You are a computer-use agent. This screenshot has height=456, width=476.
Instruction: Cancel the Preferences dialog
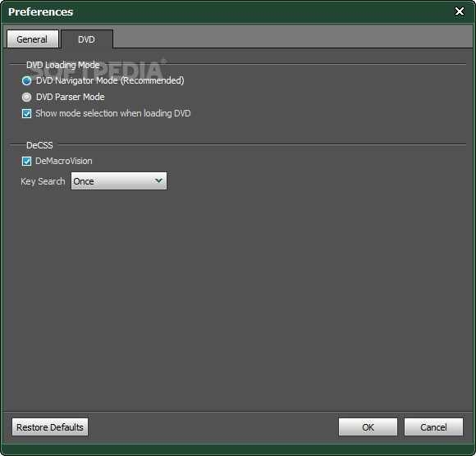[433, 427]
